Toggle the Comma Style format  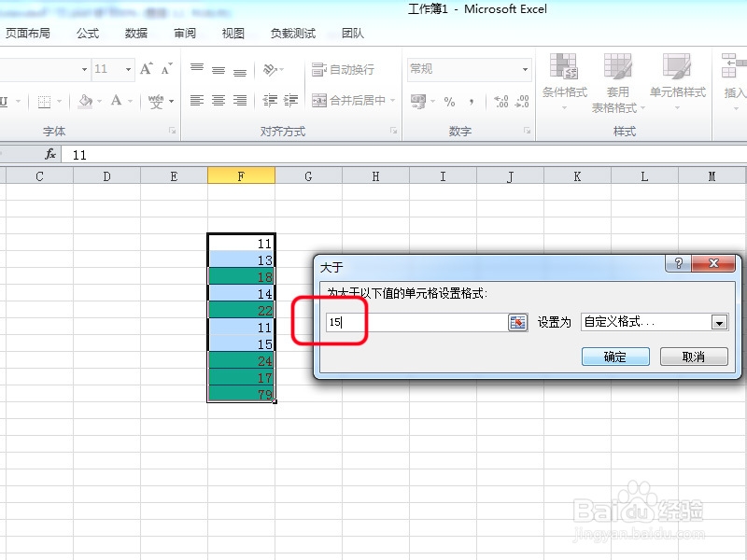[472, 101]
